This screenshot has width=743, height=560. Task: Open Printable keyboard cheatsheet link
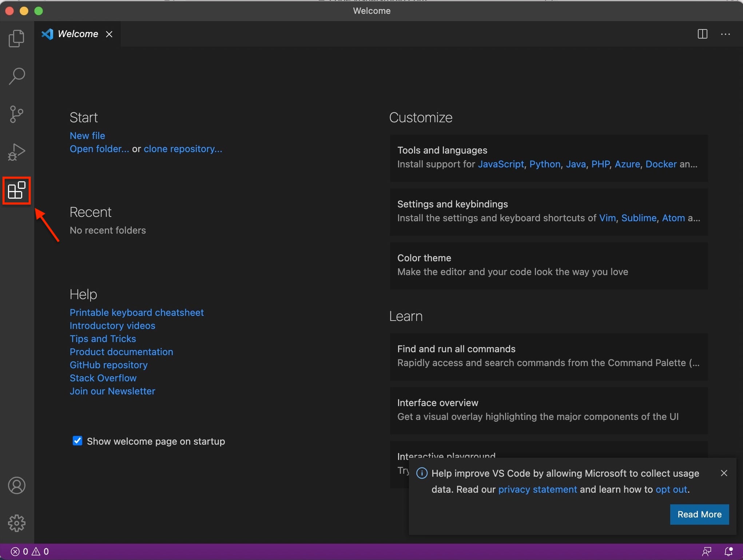136,313
